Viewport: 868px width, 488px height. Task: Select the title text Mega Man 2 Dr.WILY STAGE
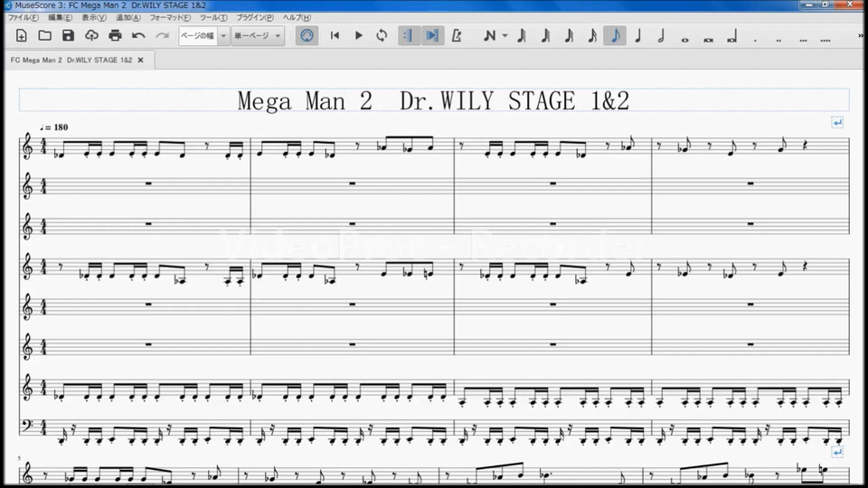click(433, 100)
